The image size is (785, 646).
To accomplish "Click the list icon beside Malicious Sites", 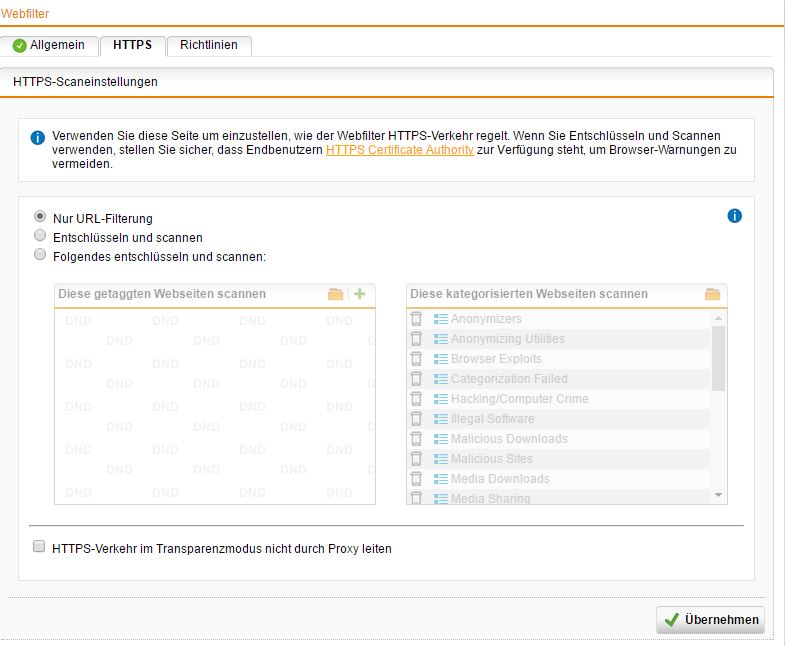I will [441, 459].
